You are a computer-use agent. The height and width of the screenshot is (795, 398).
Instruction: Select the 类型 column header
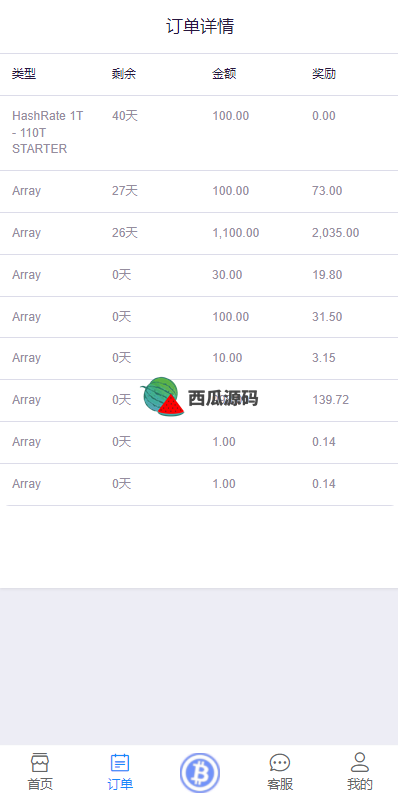[x=24, y=74]
